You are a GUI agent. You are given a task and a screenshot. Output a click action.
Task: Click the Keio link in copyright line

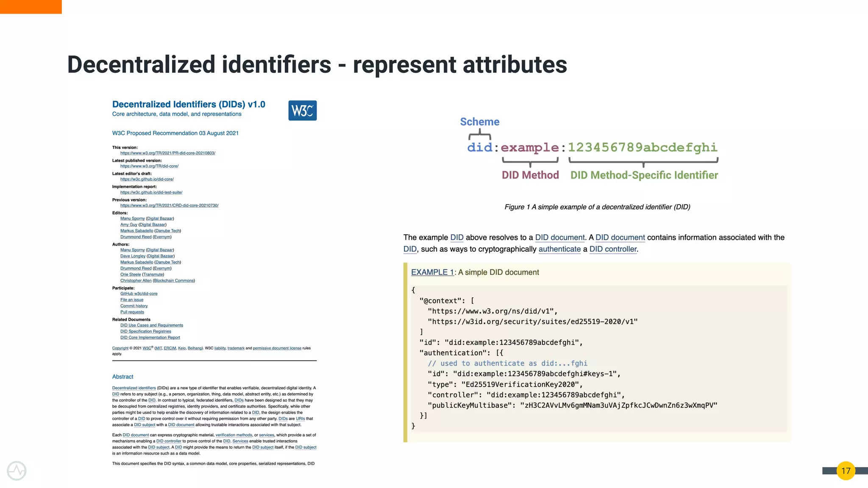[x=182, y=348]
